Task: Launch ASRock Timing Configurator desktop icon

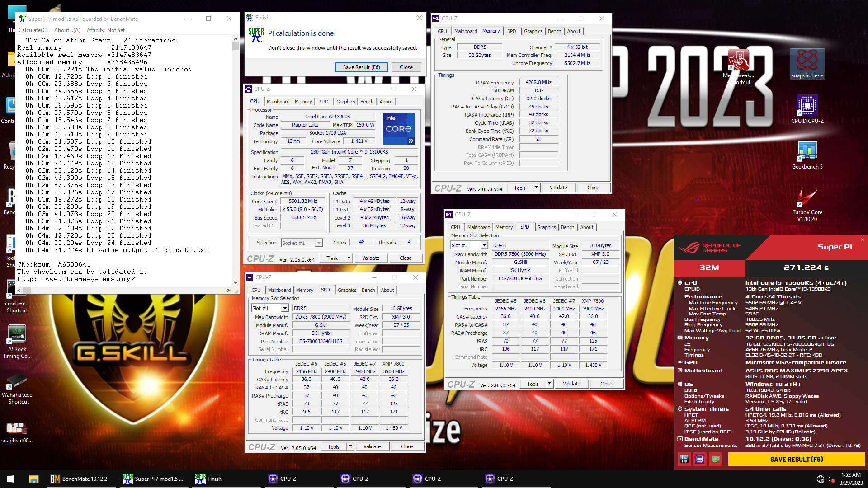Action: click(17, 342)
